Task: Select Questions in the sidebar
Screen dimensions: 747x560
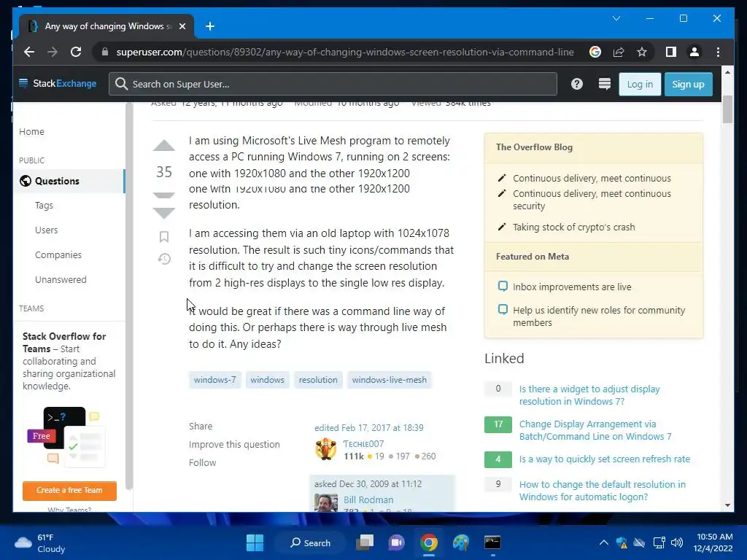Action: click(69, 181)
